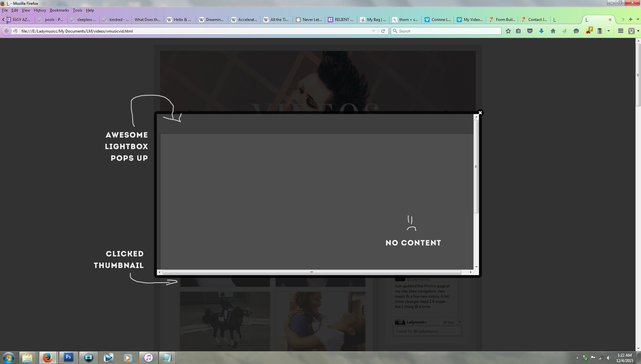
Task: Save page to Pocket
Action: click(530, 31)
